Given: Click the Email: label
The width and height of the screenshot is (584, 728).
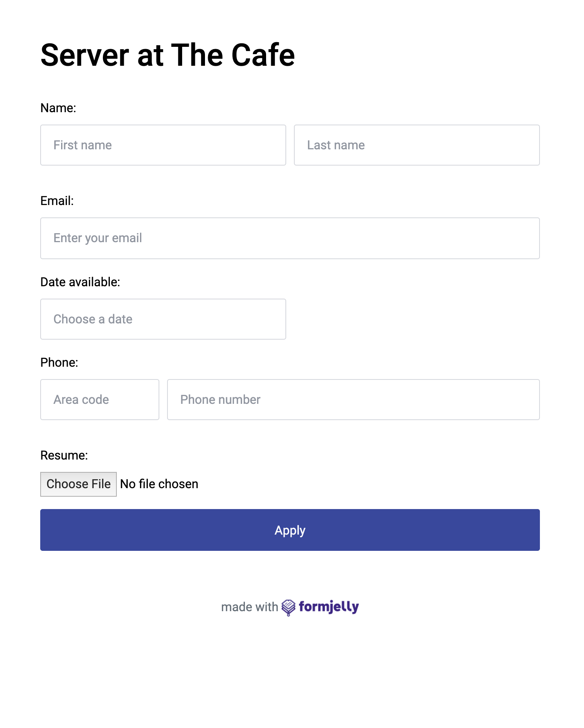Looking at the screenshot, I should coord(57,201).
